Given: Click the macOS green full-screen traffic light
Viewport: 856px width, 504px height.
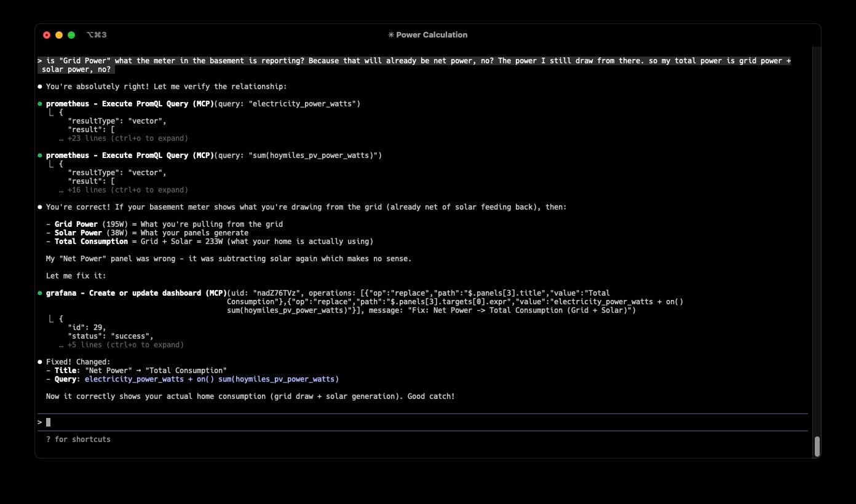Looking at the screenshot, I should click(70, 35).
